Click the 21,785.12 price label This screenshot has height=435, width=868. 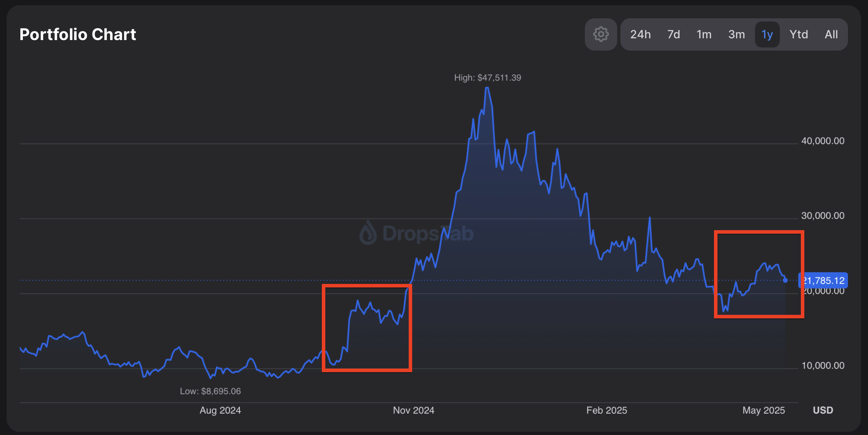coord(824,280)
